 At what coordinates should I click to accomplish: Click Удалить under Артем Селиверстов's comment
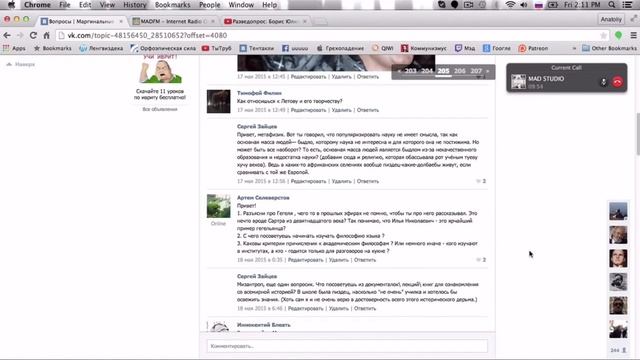339,260
